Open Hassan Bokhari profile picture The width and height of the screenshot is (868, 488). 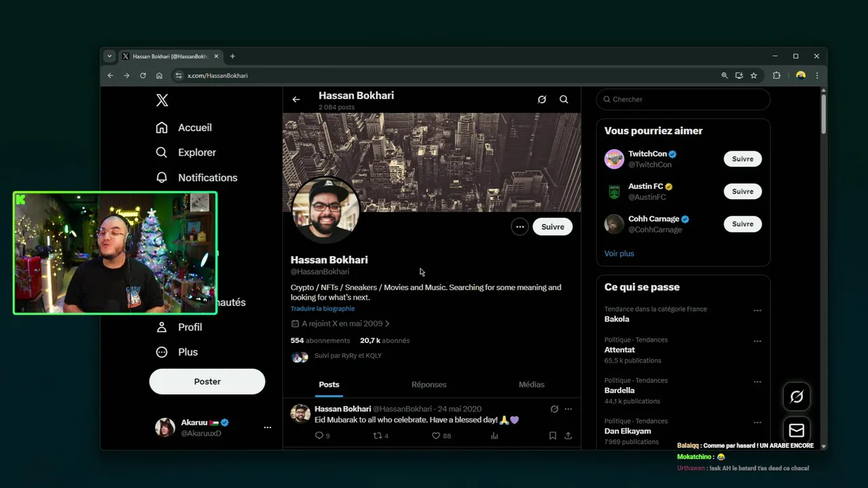pyautogui.click(x=325, y=210)
